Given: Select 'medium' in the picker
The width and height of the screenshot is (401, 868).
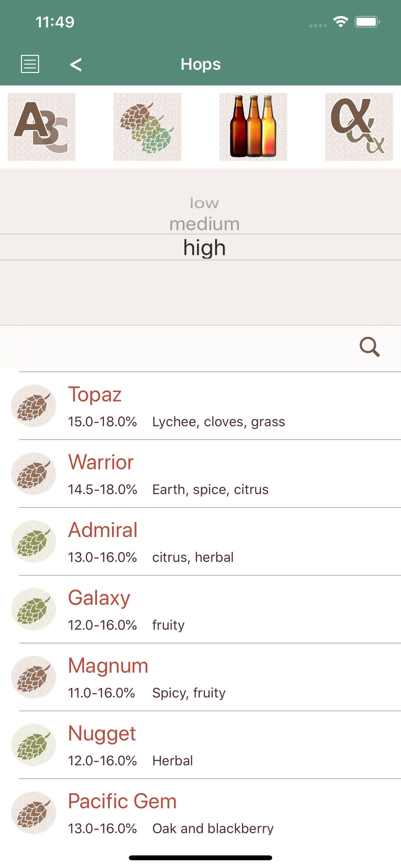Looking at the screenshot, I should [x=204, y=224].
